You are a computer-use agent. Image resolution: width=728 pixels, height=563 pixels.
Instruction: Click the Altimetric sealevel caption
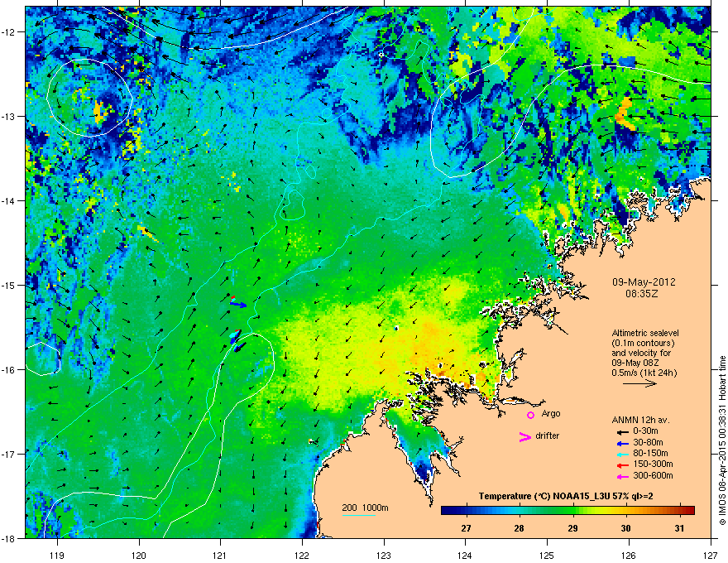(645, 333)
